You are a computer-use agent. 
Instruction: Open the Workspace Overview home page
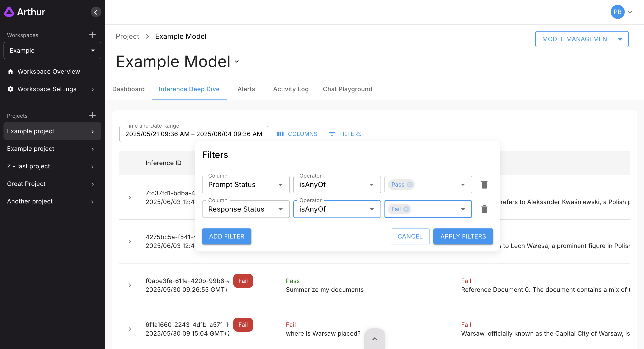pyautogui.click(x=48, y=71)
